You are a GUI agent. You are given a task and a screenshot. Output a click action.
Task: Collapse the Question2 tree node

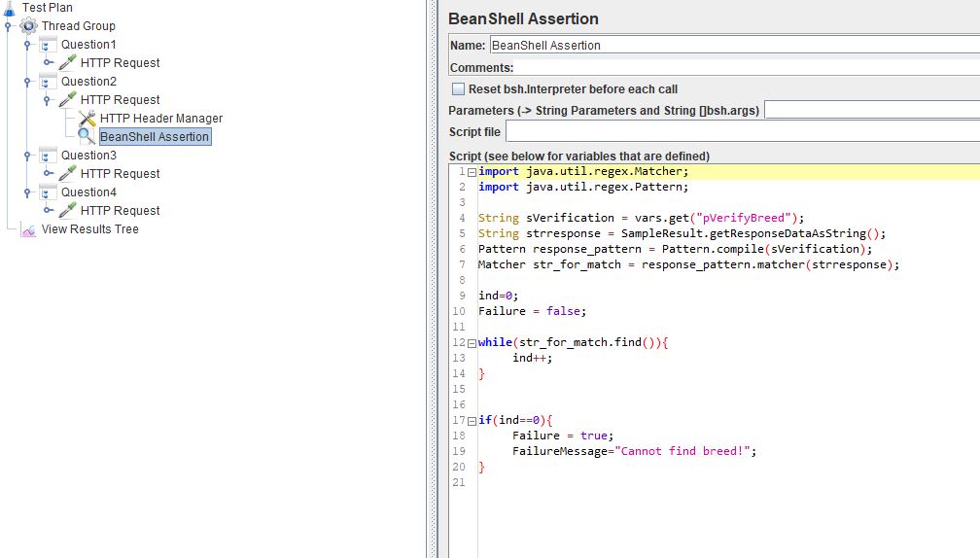coord(27,82)
